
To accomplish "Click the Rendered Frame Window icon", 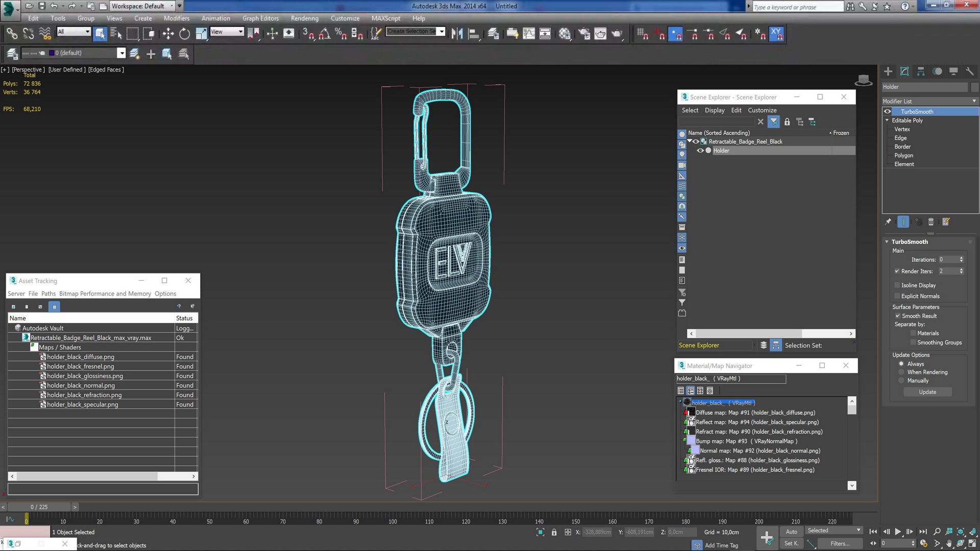I will [600, 34].
